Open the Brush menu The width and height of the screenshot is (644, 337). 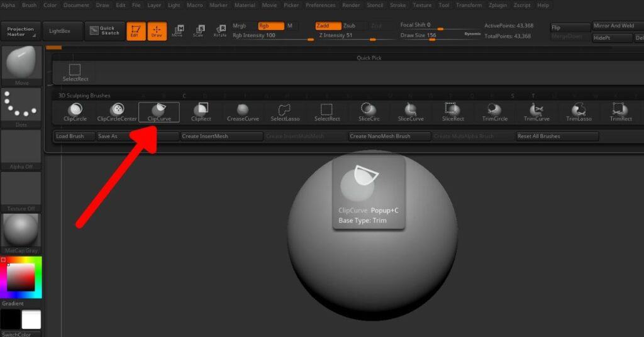(x=29, y=5)
